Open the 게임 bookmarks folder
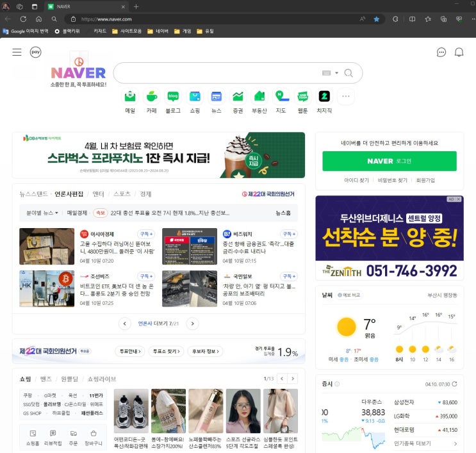Viewport: 476px width, 453px height. coord(183,31)
